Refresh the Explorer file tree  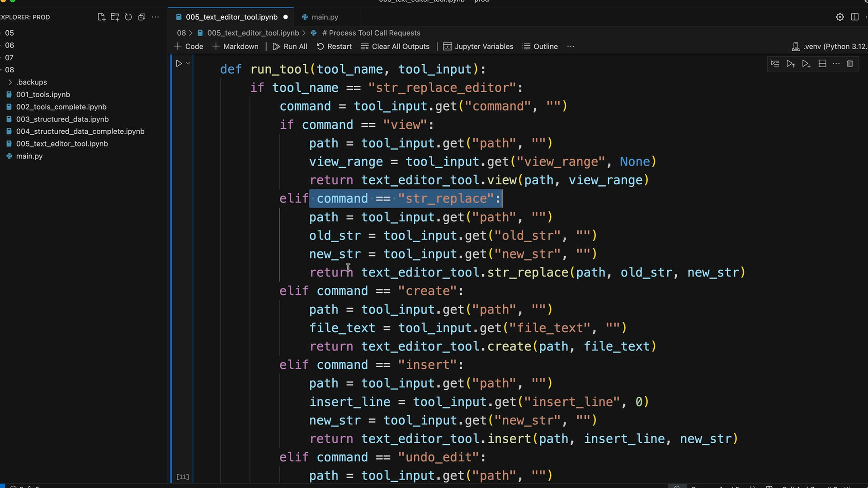[x=128, y=17]
